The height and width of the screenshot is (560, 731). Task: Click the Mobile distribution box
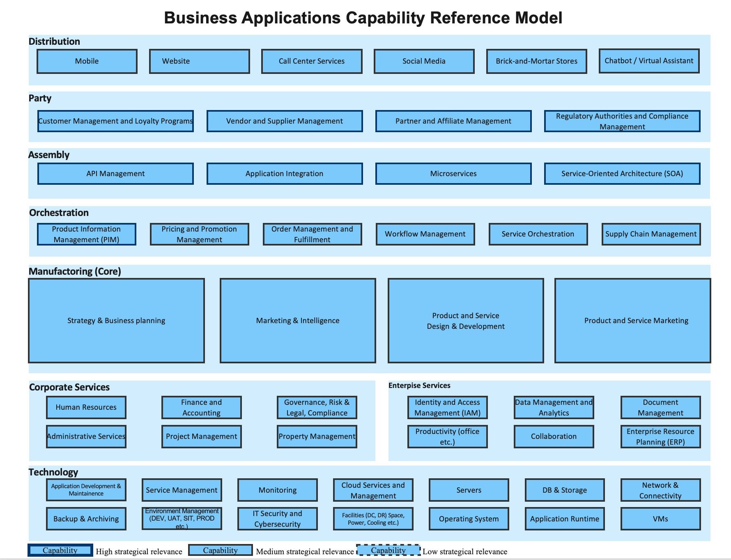pyautogui.click(x=87, y=61)
